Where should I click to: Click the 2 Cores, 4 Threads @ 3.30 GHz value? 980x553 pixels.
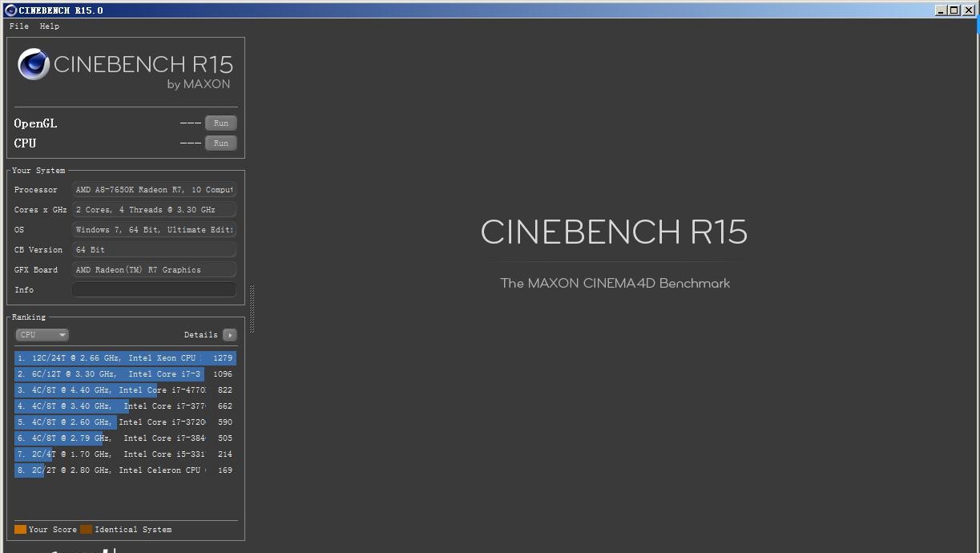click(x=155, y=210)
